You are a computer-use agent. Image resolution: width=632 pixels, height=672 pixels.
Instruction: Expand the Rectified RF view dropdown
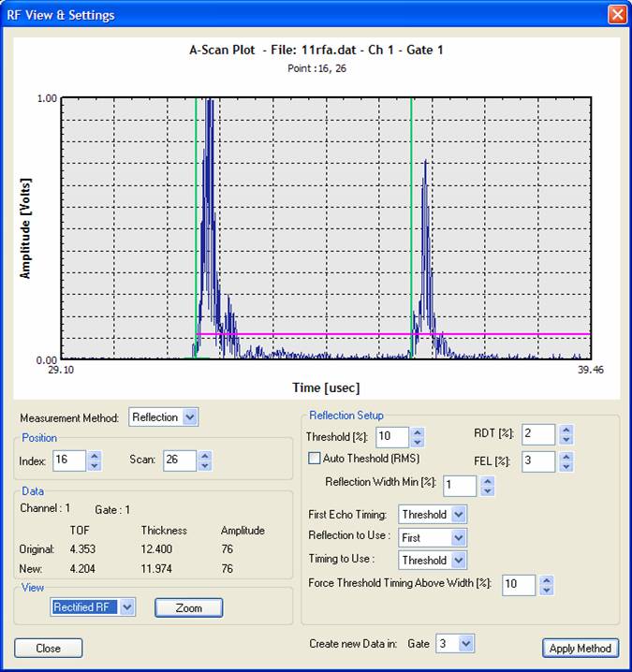click(x=128, y=607)
